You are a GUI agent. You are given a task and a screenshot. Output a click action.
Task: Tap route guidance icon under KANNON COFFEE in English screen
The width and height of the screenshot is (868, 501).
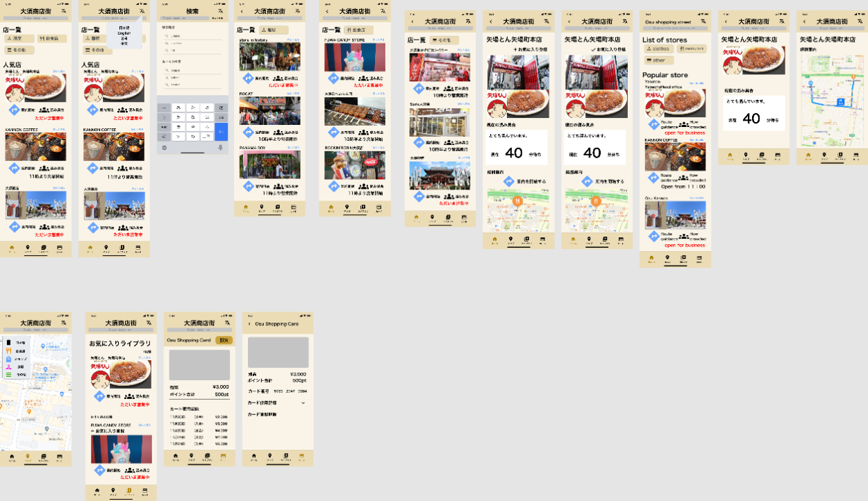[653, 179]
